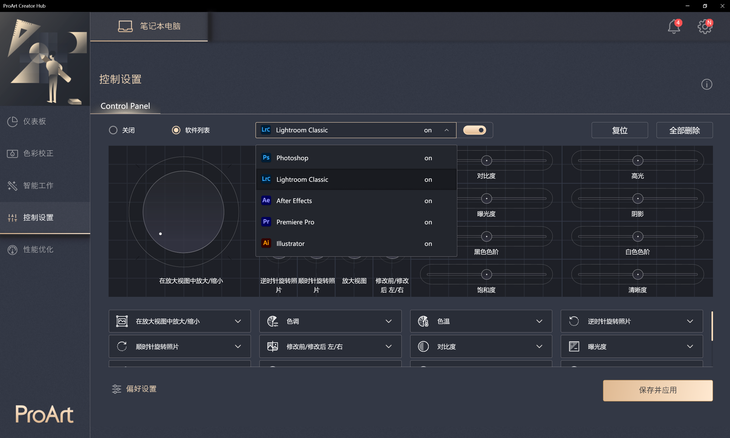Choose the Premiere Pro icon in the list
730x438 pixels.
[266, 222]
